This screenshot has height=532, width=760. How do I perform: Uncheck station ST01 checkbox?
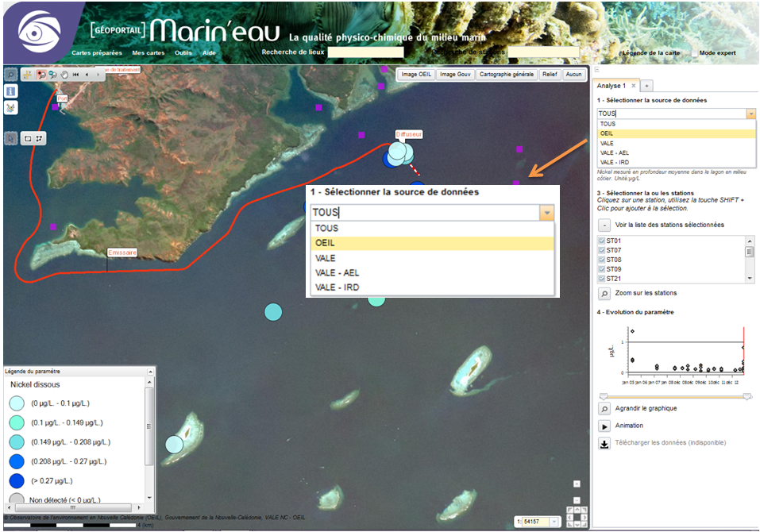(x=601, y=241)
